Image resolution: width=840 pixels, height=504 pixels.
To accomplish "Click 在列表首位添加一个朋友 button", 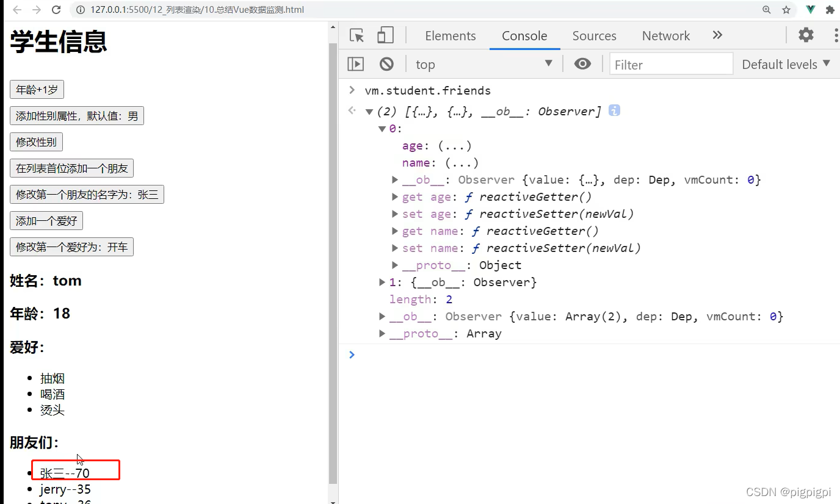I will 72,168.
